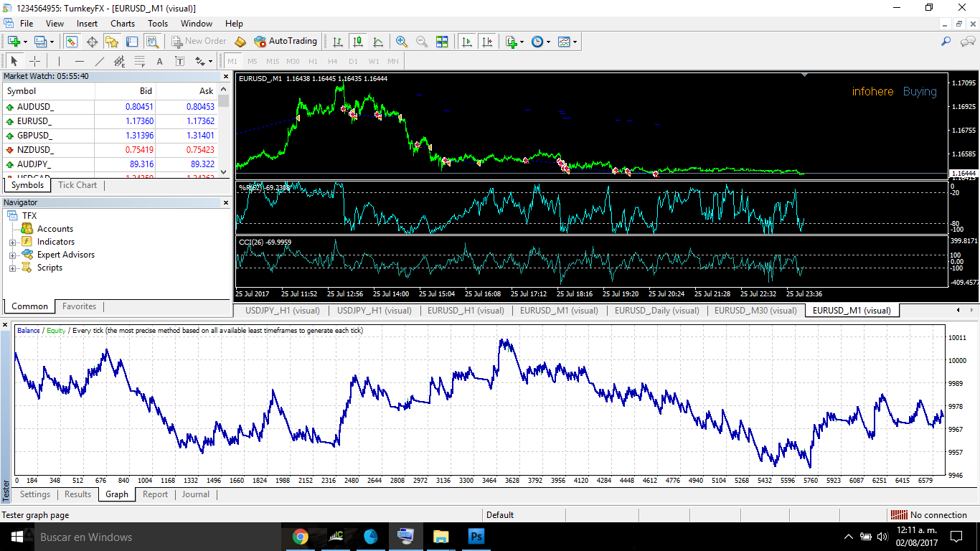Image resolution: width=980 pixels, height=551 pixels.
Task: Switch to Tick Chart tab
Action: click(x=77, y=185)
